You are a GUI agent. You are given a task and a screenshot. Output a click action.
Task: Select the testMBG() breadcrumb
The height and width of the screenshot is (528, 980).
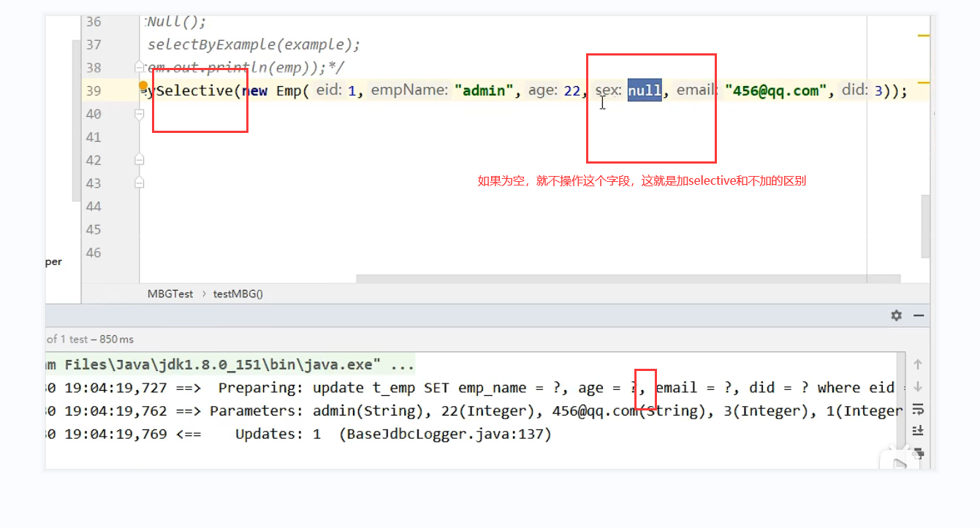pos(238,294)
